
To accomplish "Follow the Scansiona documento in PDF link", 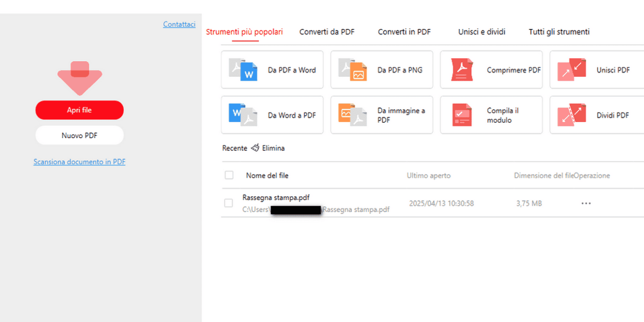I will coord(80,161).
